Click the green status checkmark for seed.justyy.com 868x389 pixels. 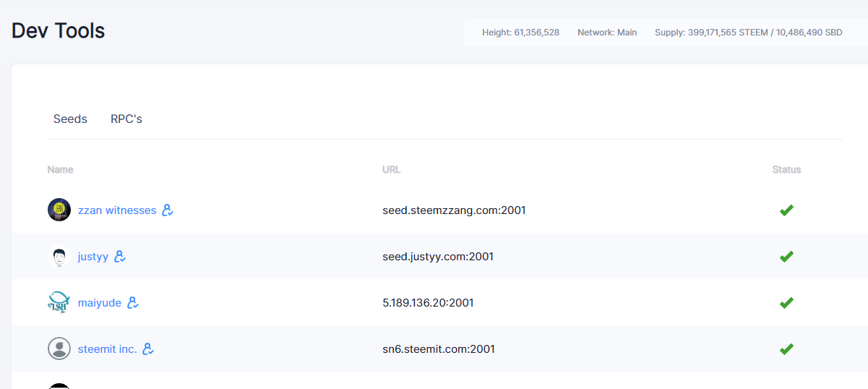(786, 257)
